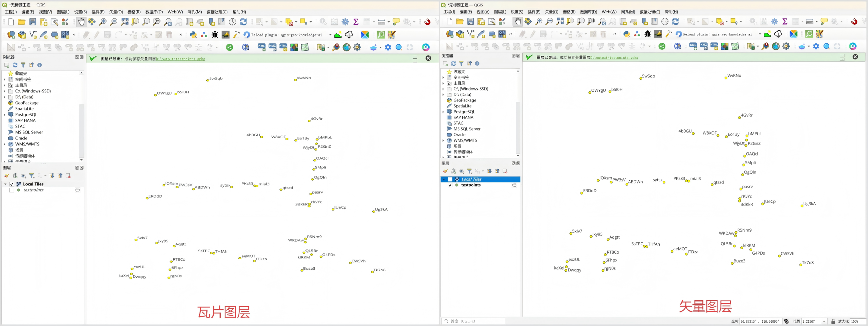Select SAP HANA item in right browser
The height and width of the screenshot is (326, 868).
[x=463, y=117]
